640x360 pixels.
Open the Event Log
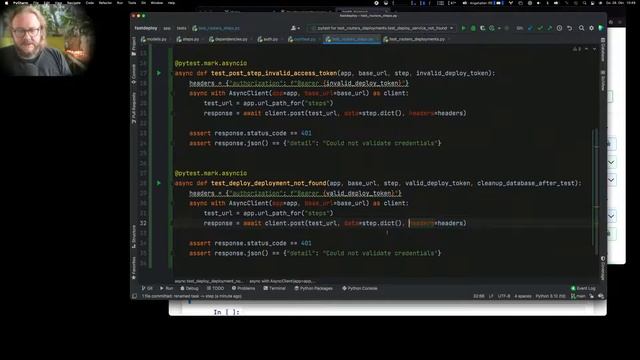coord(583,288)
